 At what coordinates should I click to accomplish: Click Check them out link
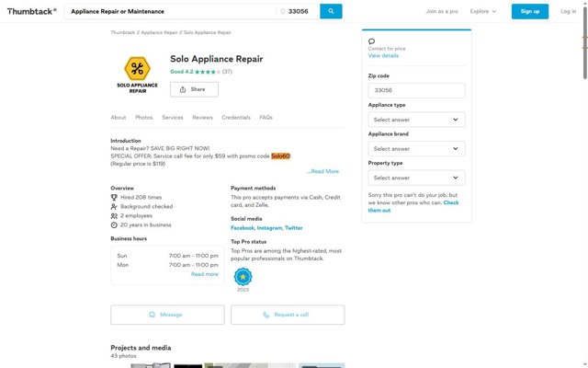tap(413, 206)
